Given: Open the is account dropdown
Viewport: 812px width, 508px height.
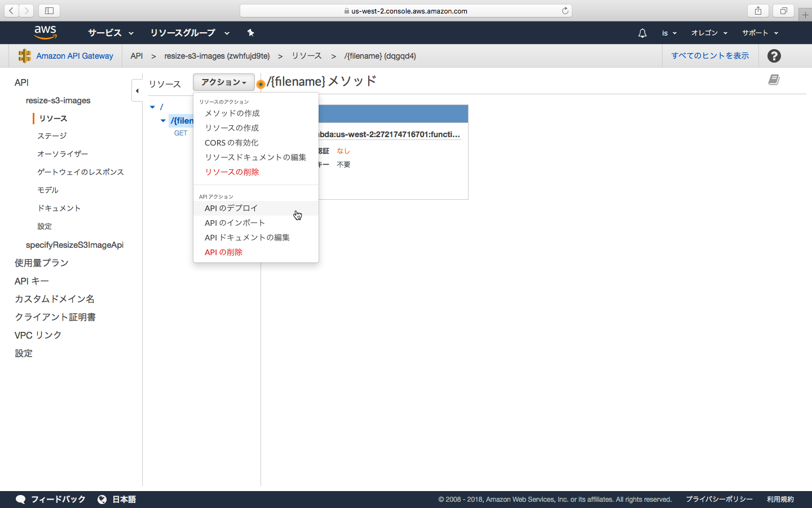Looking at the screenshot, I should click(x=669, y=33).
